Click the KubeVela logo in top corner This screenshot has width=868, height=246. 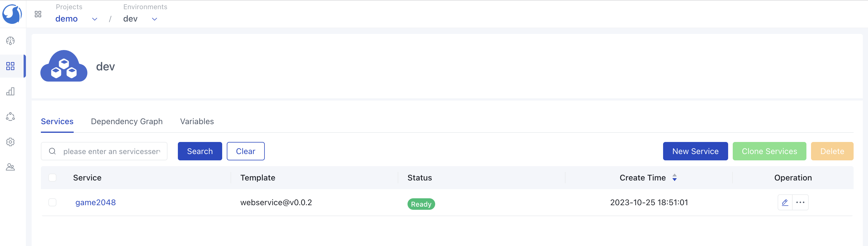click(12, 14)
